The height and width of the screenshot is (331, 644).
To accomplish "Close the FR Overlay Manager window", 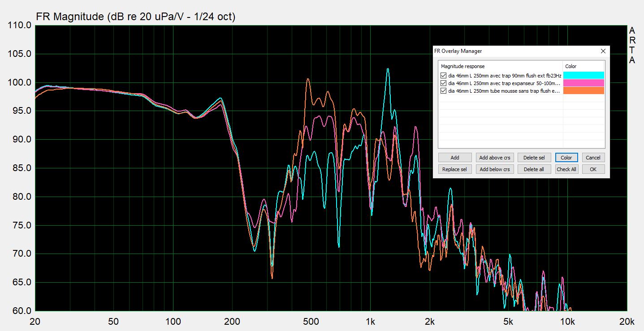I will click(603, 51).
